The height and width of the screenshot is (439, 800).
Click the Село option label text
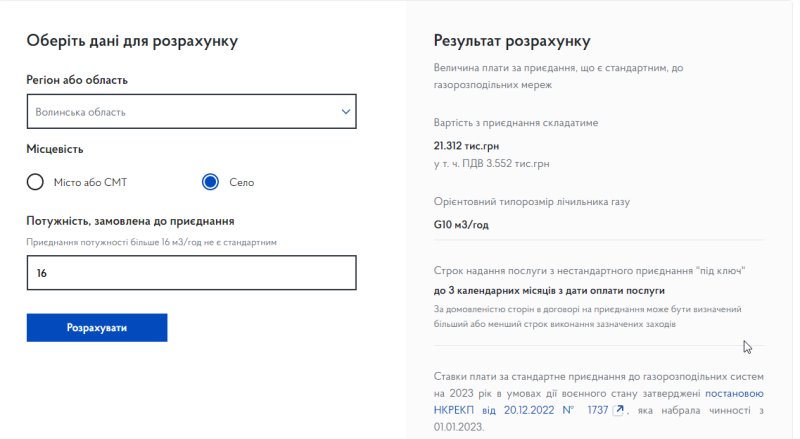point(241,182)
